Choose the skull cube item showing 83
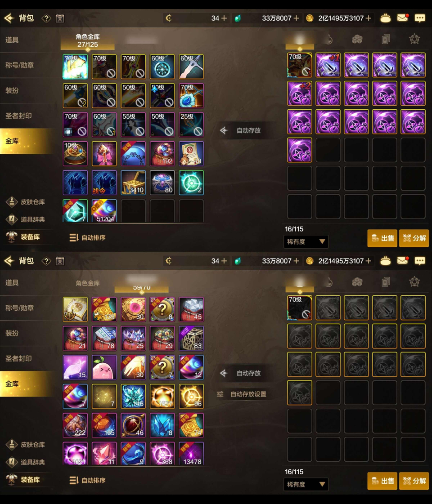This screenshot has width=432, height=504. [x=191, y=339]
